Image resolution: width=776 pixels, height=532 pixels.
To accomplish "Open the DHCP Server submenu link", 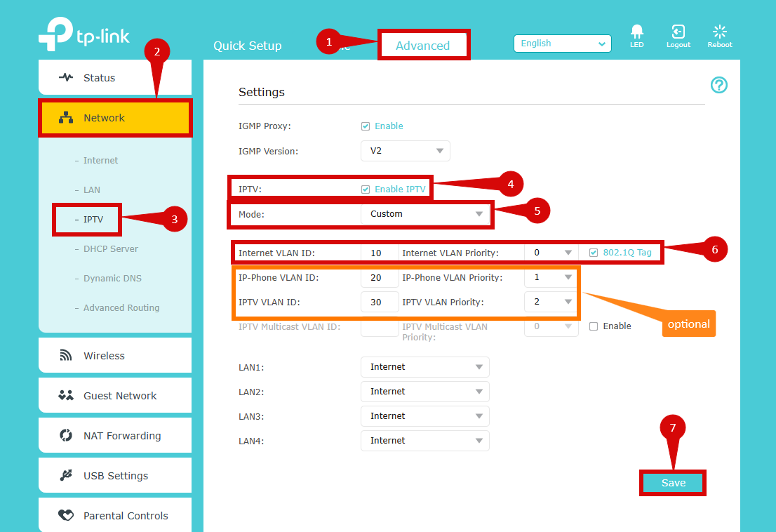I will tap(110, 249).
